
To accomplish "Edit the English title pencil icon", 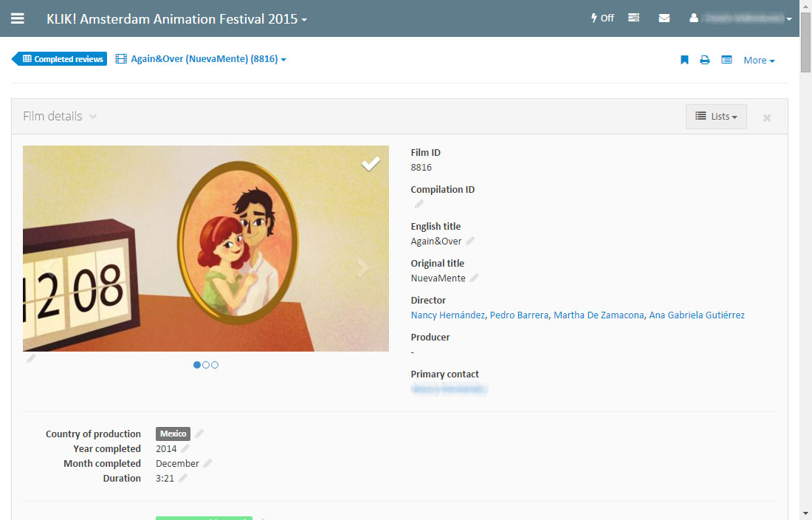I will [x=470, y=241].
